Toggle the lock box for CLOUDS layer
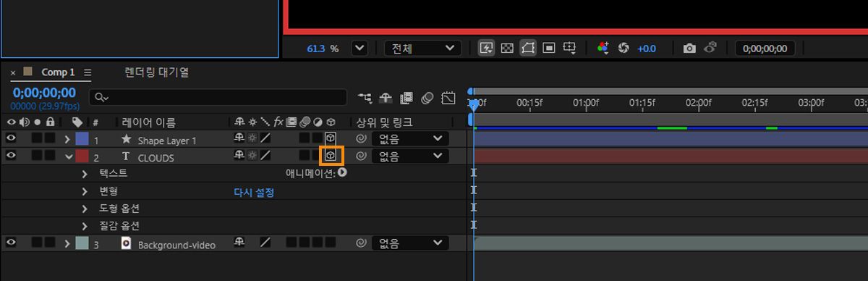The height and width of the screenshot is (281, 868). [49, 155]
